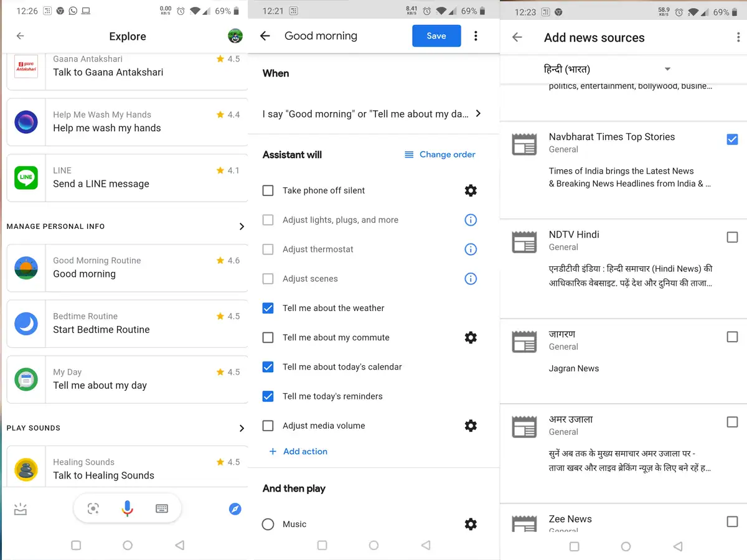Open settings gear for Tell me about my commute

(x=471, y=337)
